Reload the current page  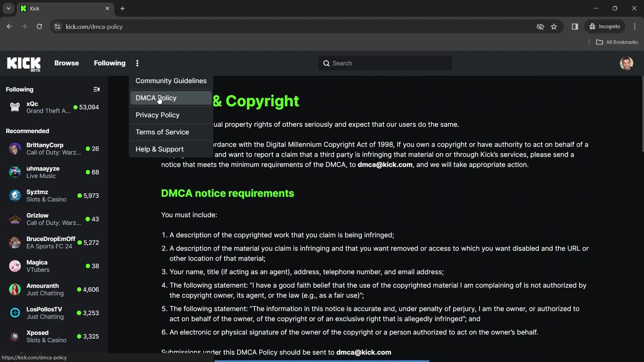[x=39, y=26]
